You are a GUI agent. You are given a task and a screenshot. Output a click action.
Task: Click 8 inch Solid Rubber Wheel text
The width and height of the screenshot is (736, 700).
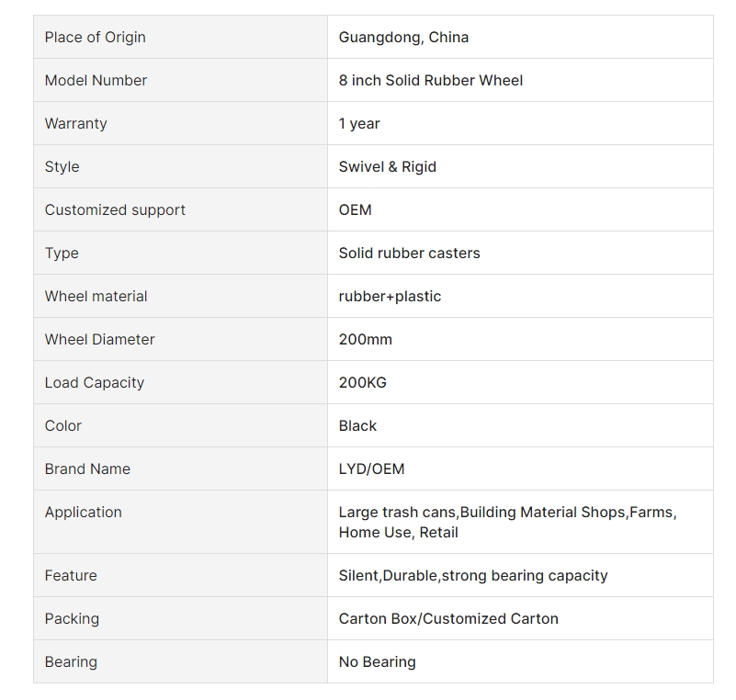[431, 80]
